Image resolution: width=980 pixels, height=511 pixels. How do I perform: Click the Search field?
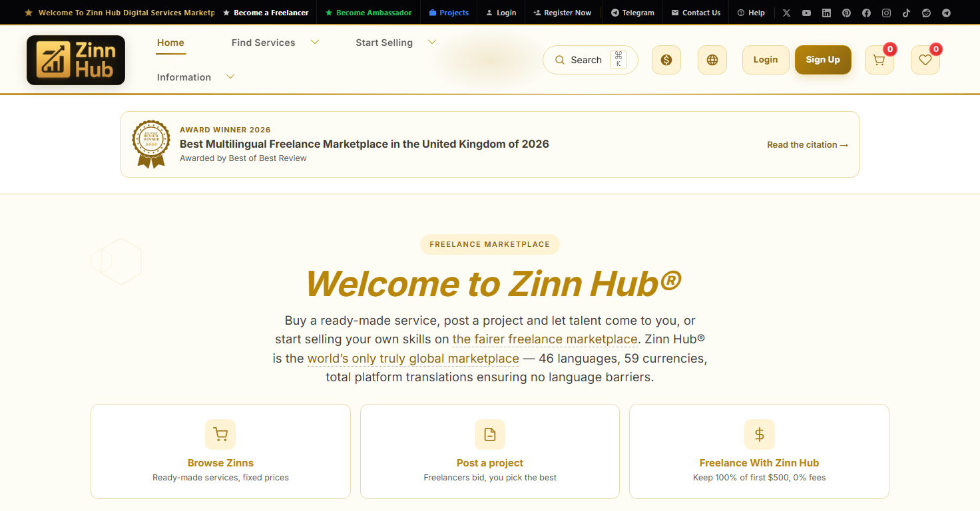591,60
